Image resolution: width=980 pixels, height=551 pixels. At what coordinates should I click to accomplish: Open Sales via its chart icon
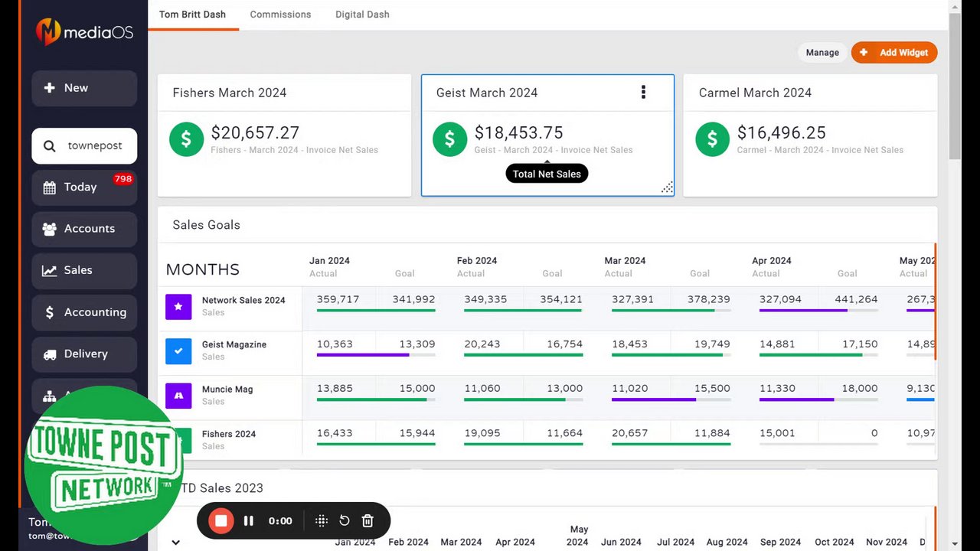pos(50,270)
